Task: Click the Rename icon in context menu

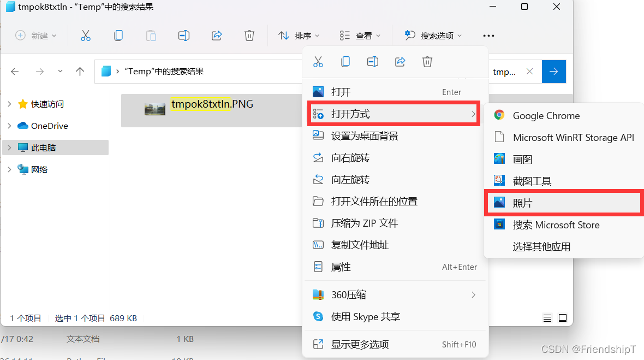Action: [x=373, y=62]
